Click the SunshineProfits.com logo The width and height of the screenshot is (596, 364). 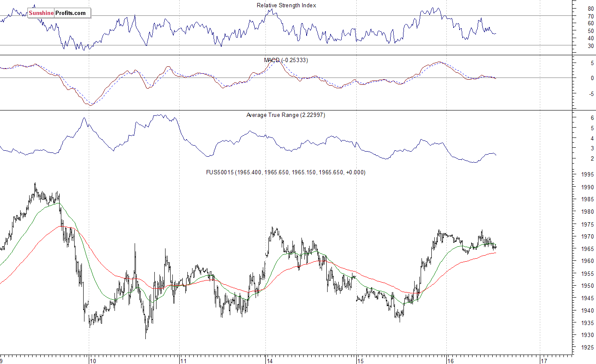tap(59, 13)
